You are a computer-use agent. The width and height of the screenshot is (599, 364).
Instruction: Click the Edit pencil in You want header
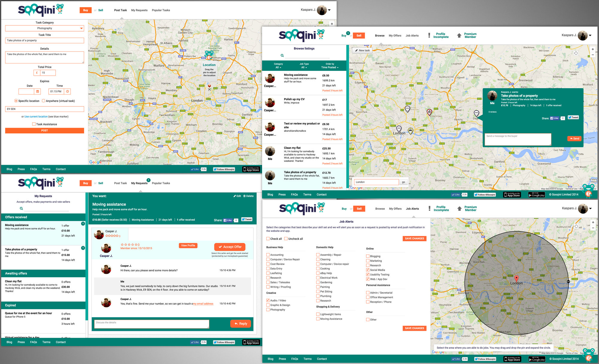point(235,196)
